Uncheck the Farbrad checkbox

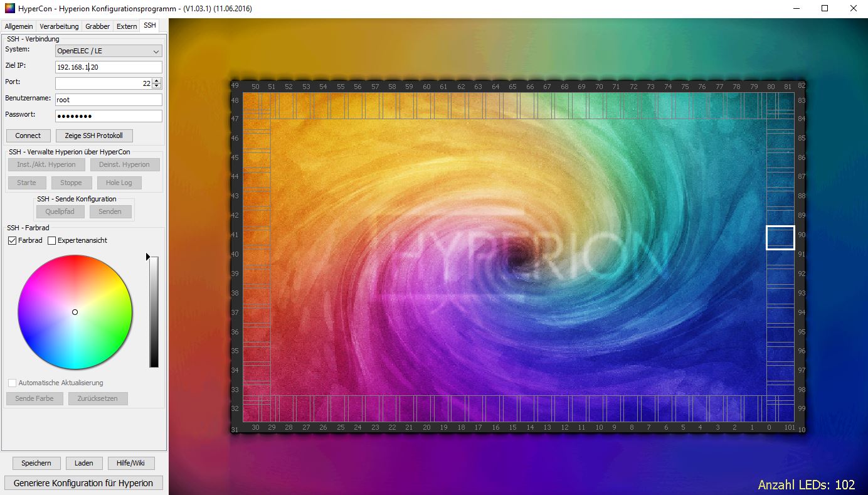13,240
